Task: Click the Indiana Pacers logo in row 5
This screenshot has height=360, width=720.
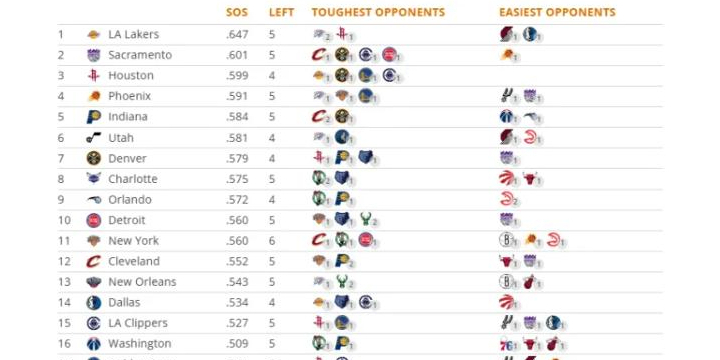Action: coord(94,117)
